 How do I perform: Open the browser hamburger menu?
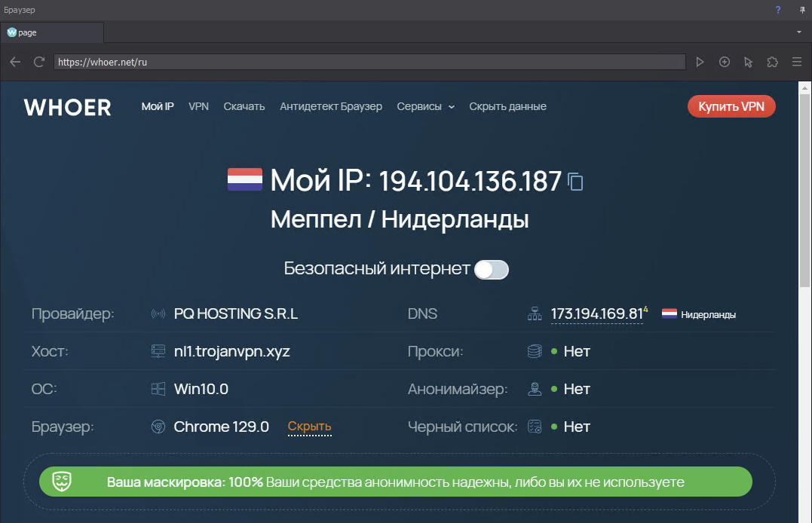tap(797, 62)
